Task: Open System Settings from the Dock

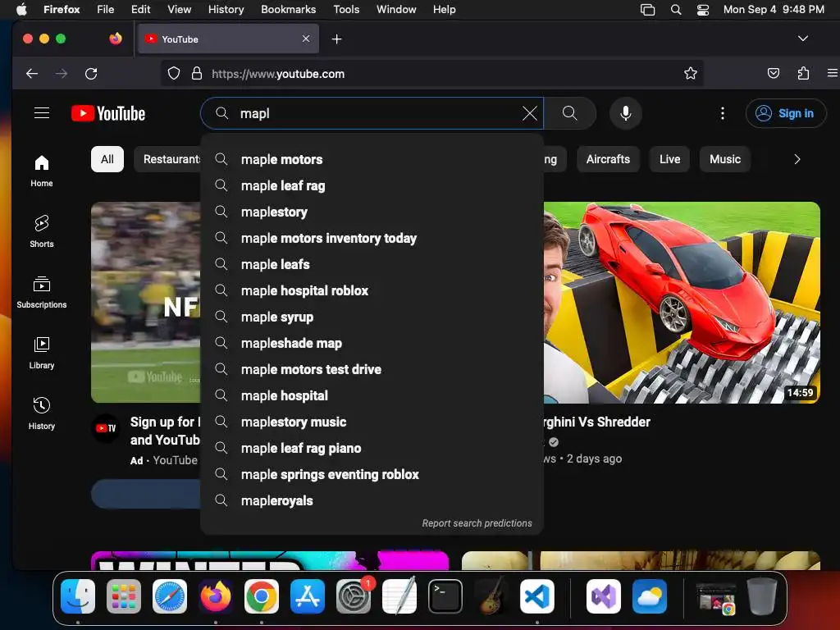Action: [x=354, y=596]
